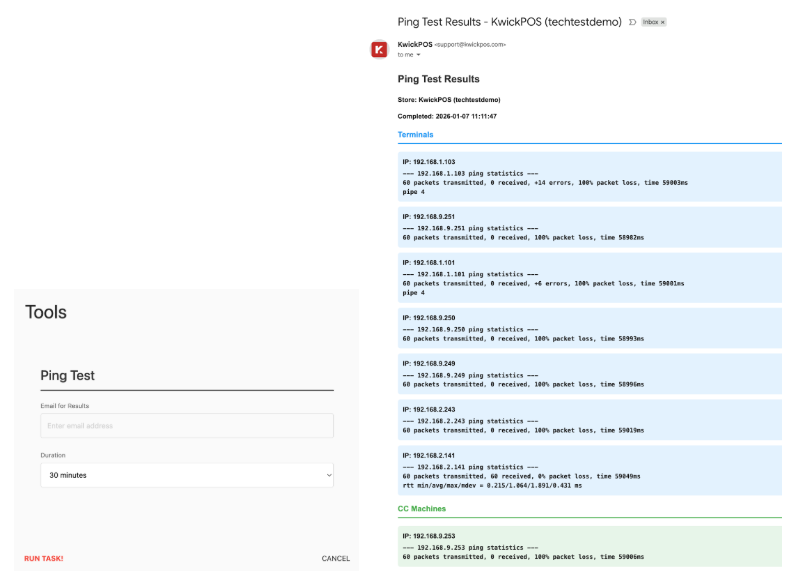
Task: Click the Store: KwickPOS (techtestdemo) line
Action: [x=449, y=100]
